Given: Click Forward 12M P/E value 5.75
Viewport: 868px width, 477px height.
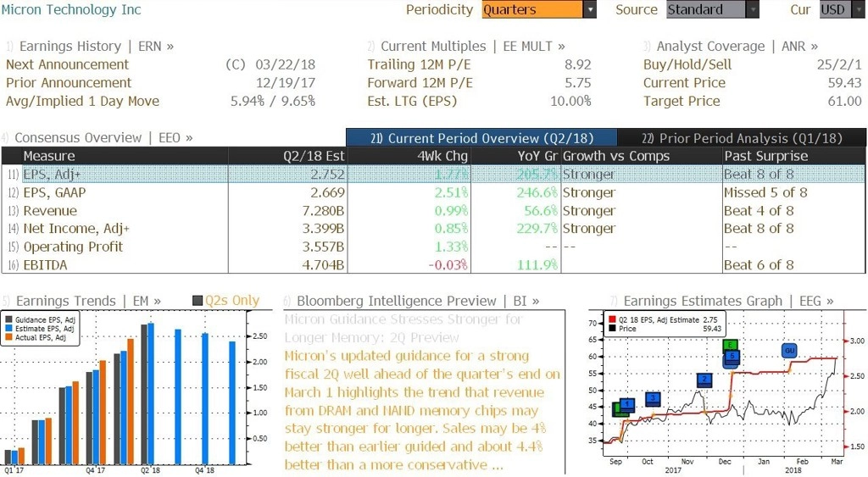Looking at the screenshot, I should 578,83.
